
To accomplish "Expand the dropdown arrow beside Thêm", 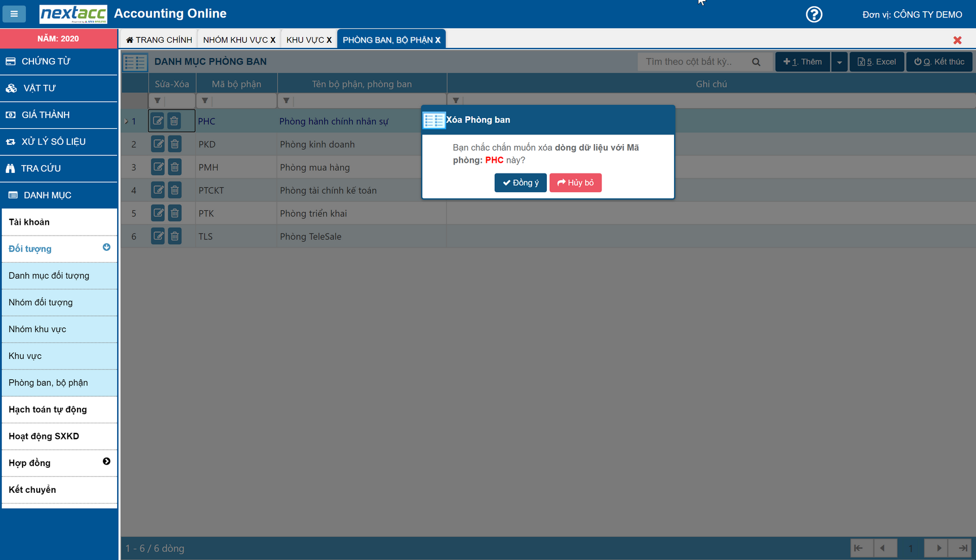I will tap(839, 62).
